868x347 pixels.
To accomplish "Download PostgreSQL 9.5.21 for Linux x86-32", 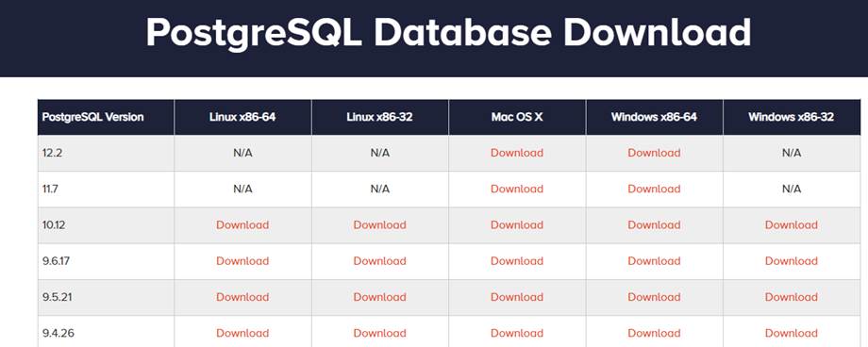I will tap(379, 297).
